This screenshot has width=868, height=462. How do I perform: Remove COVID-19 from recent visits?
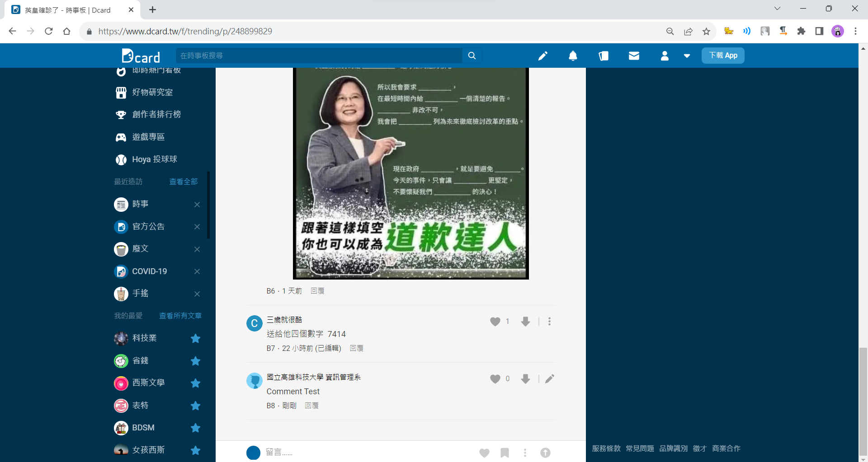click(197, 271)
